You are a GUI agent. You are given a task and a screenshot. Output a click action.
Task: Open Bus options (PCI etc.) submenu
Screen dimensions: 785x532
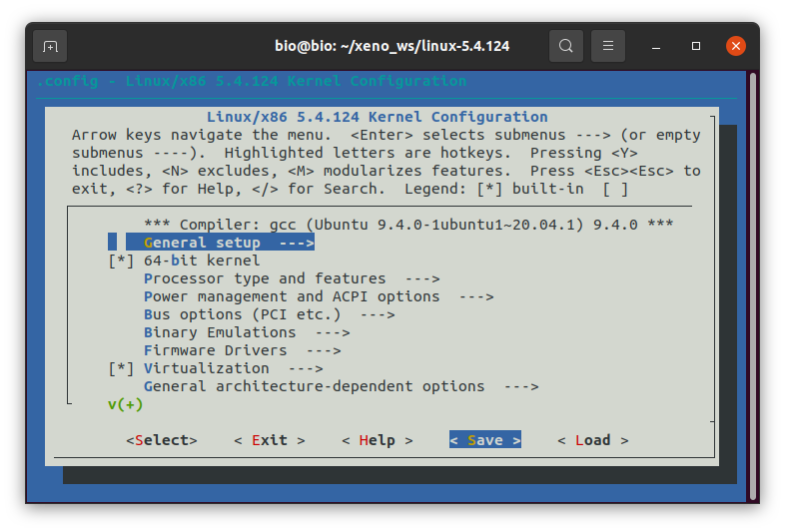click(270, 314)
